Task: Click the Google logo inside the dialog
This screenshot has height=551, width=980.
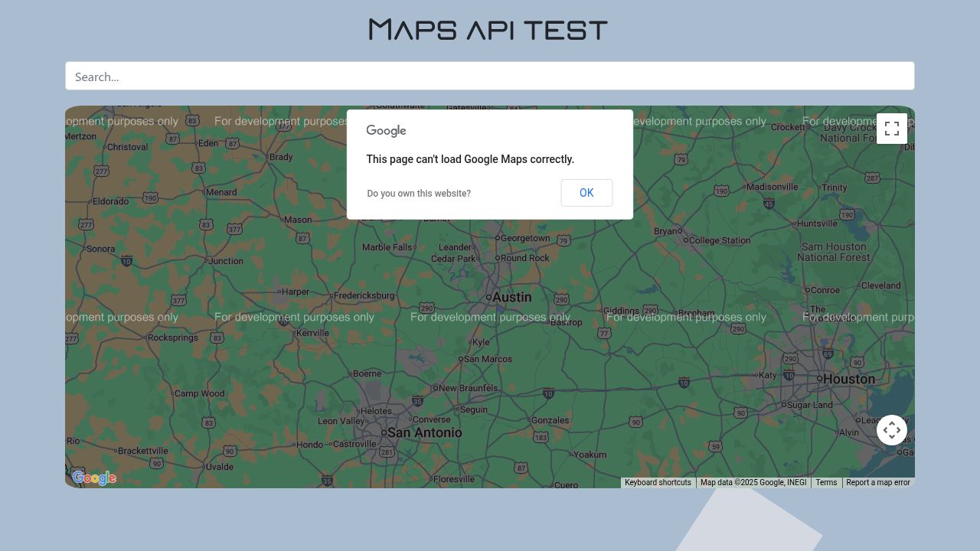Action: (385, 130)
